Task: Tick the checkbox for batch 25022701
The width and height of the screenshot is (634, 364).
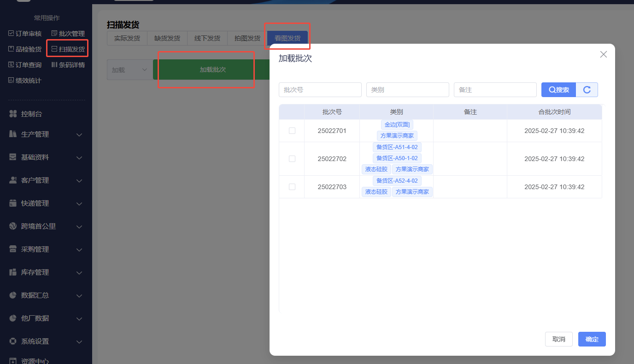Action: click(x=292, y=131)
